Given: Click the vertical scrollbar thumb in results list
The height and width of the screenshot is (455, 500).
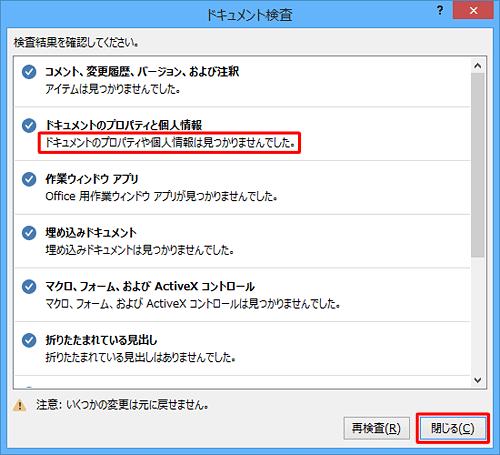Looking at the screenshot, I should 478,165.
